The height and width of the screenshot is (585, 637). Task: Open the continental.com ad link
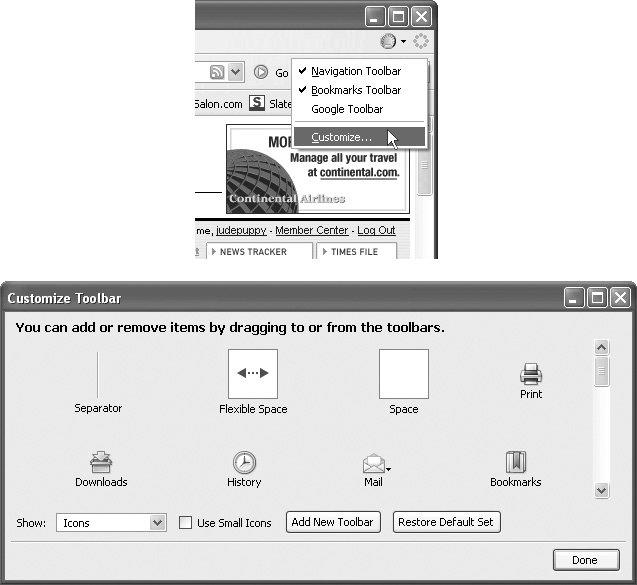tap(360, 173)
